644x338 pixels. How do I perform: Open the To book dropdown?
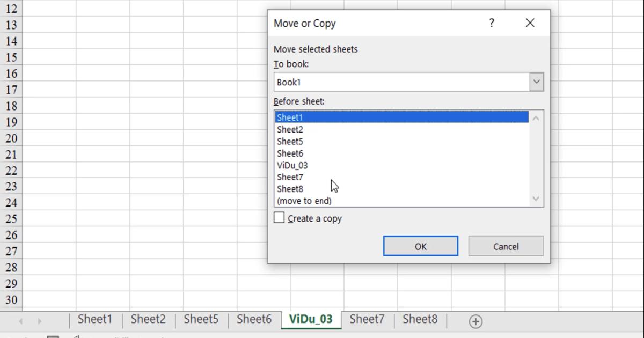(x=536, y=82)
